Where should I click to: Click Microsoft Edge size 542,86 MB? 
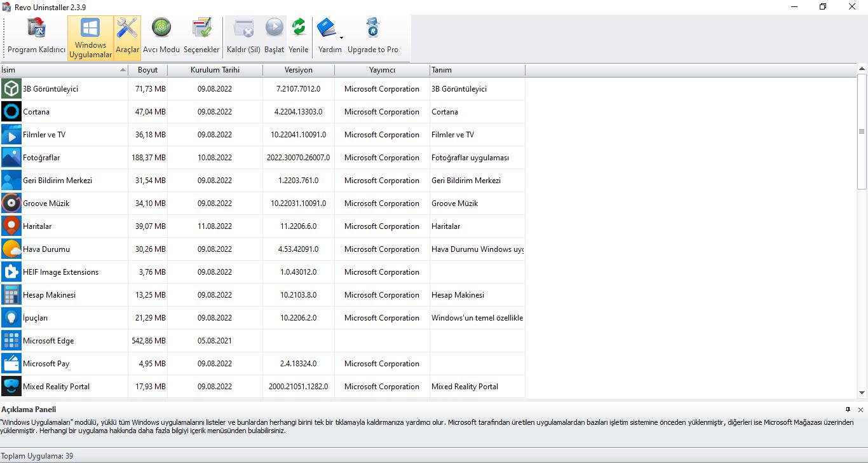coord(149,341)
